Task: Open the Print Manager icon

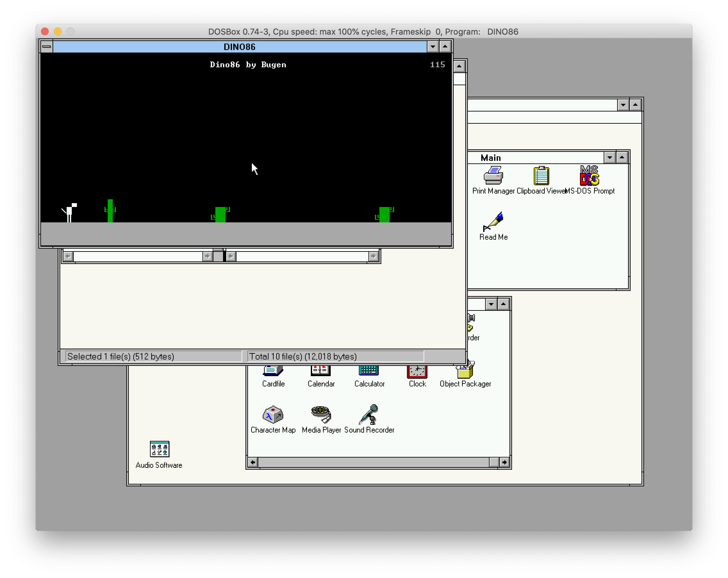Action: [493, 176]
